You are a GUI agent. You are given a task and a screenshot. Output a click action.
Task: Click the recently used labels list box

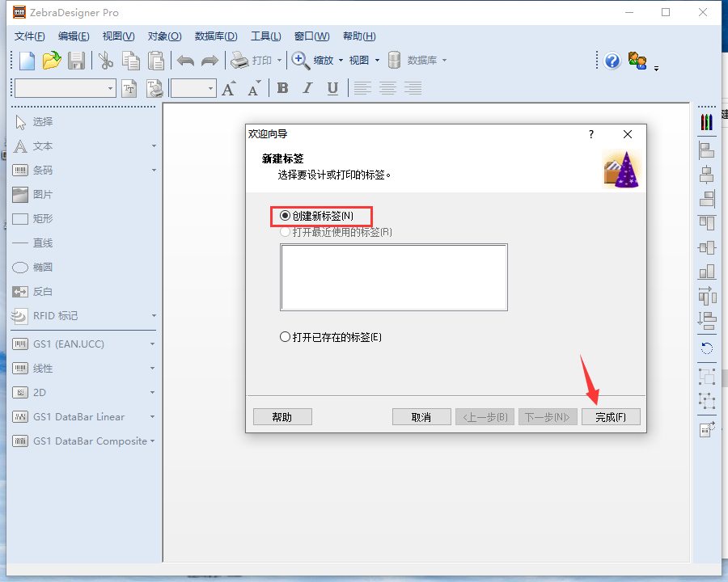[x=394, y=277]
